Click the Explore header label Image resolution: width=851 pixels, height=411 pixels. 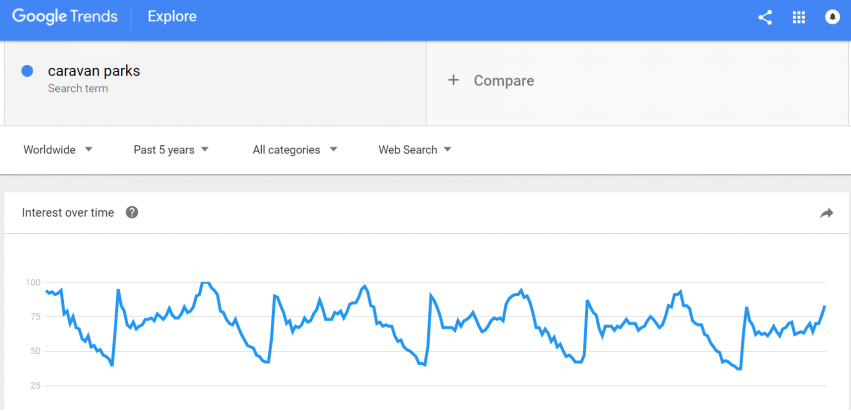[x=172, y=17]
